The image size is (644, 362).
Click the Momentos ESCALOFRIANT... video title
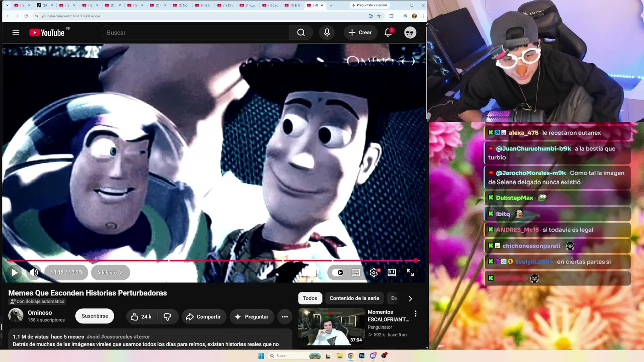[x=388, y=316]
